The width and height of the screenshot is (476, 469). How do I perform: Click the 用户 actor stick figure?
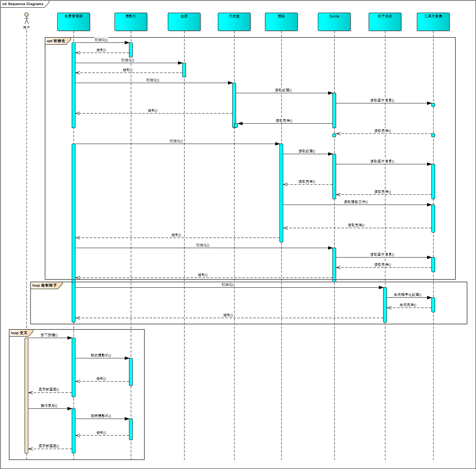click(26, 18)
